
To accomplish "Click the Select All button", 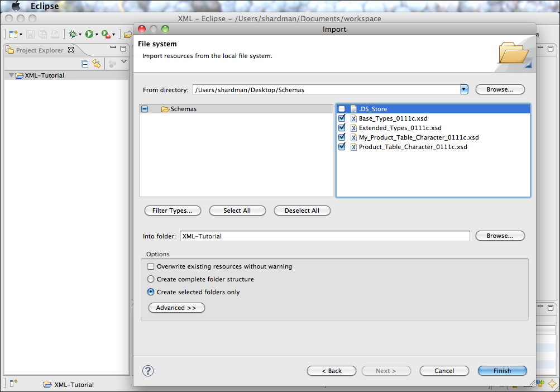I will 237,211.
